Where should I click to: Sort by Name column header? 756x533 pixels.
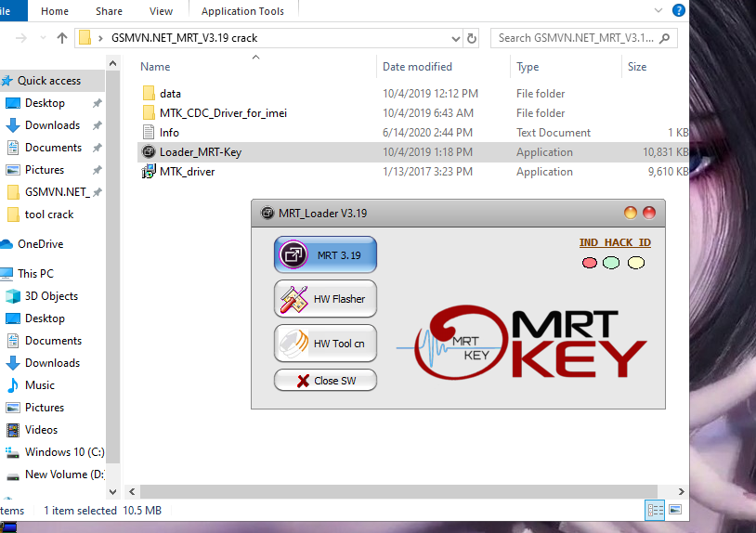(x=155, y=67)
